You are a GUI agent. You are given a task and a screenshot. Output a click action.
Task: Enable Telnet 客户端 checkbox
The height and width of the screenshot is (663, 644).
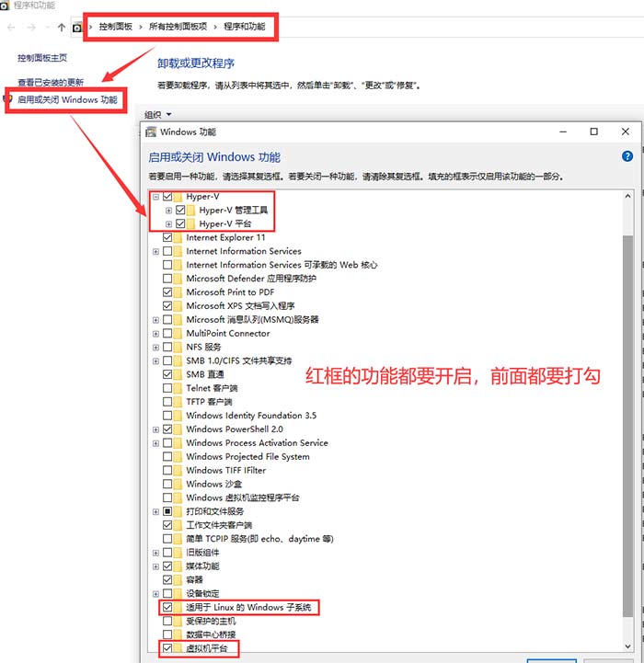tap(167, 388)
